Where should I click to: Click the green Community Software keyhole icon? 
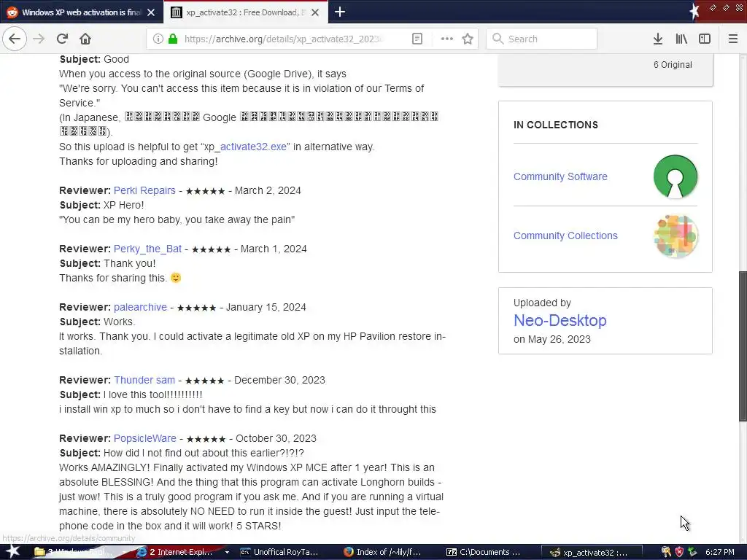pos(675,176)
